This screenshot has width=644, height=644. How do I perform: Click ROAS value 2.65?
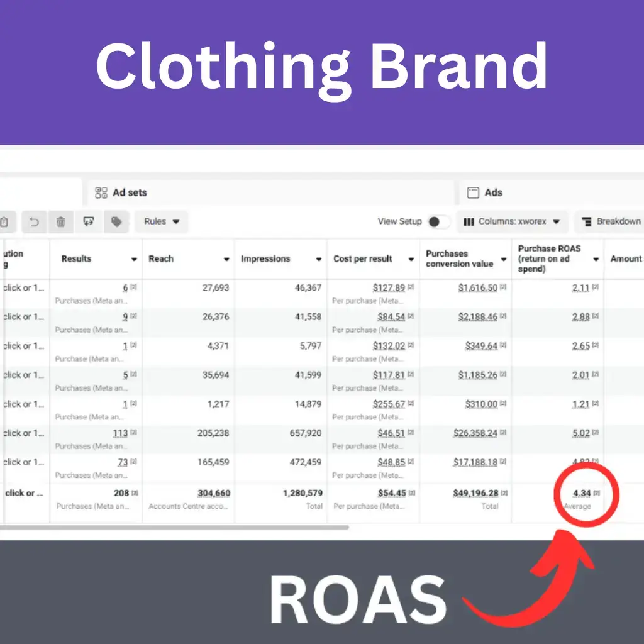coord(580,347)
